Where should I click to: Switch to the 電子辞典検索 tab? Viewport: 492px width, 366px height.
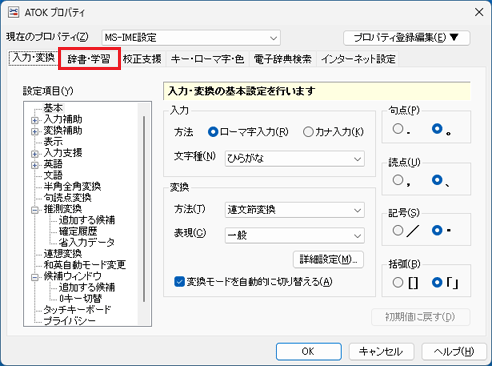coord(283,59)
